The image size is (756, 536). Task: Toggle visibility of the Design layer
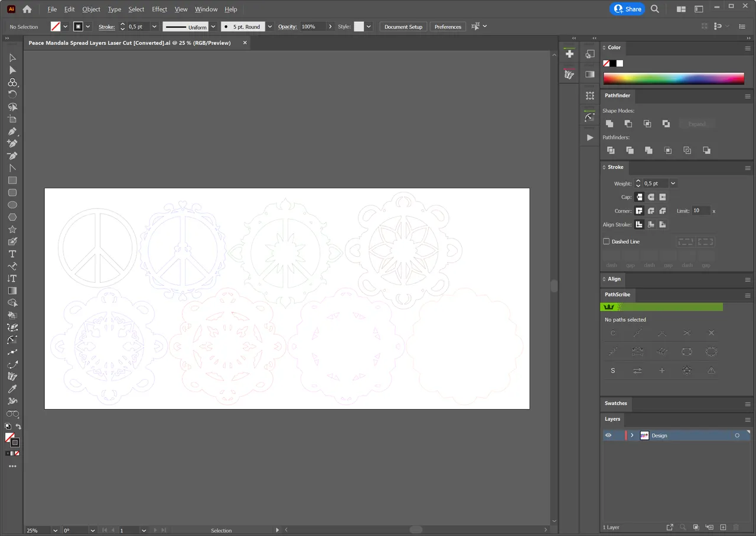coord(608,436)
